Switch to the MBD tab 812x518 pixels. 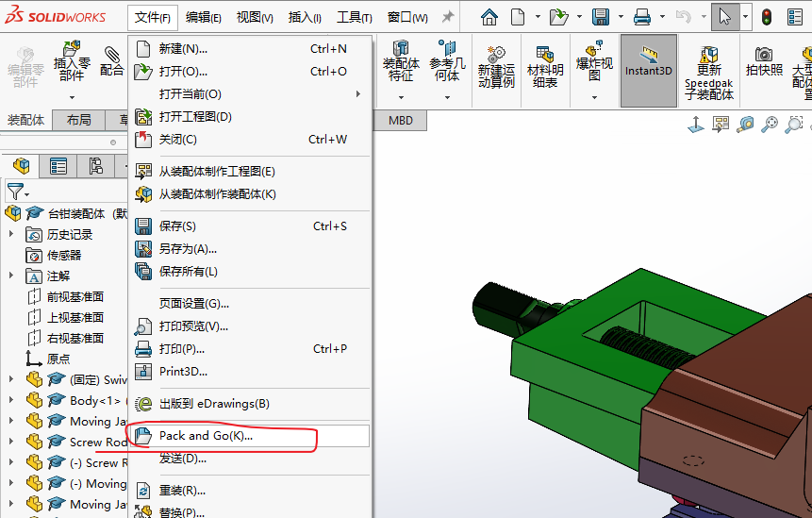(x=401, y=120)
